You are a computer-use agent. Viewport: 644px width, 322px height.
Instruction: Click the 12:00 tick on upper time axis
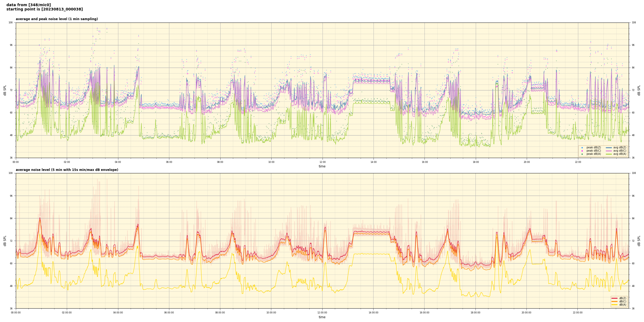click(322, 162)
